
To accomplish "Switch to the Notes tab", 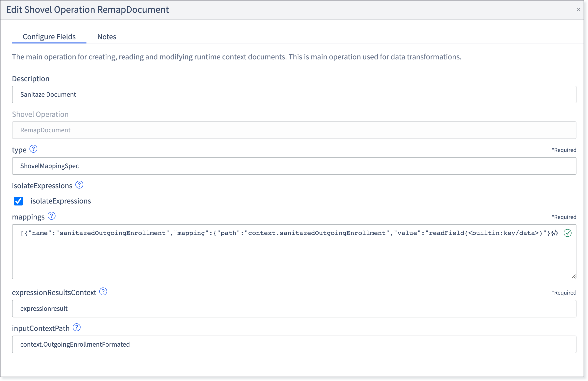I will pyautogui.click(x=107, y=37).
